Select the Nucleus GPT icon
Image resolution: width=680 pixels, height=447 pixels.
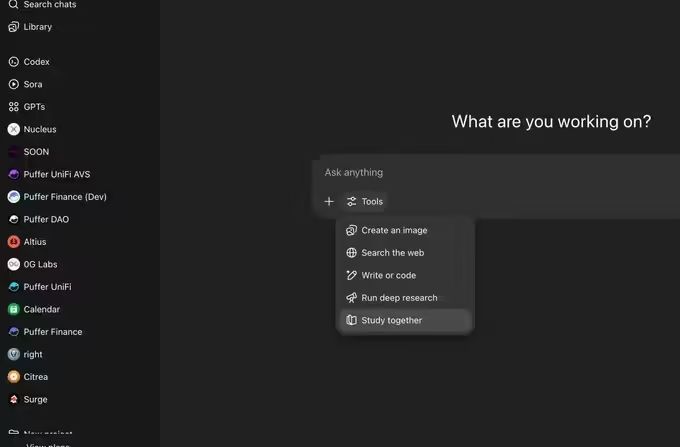tap(13, 129)
